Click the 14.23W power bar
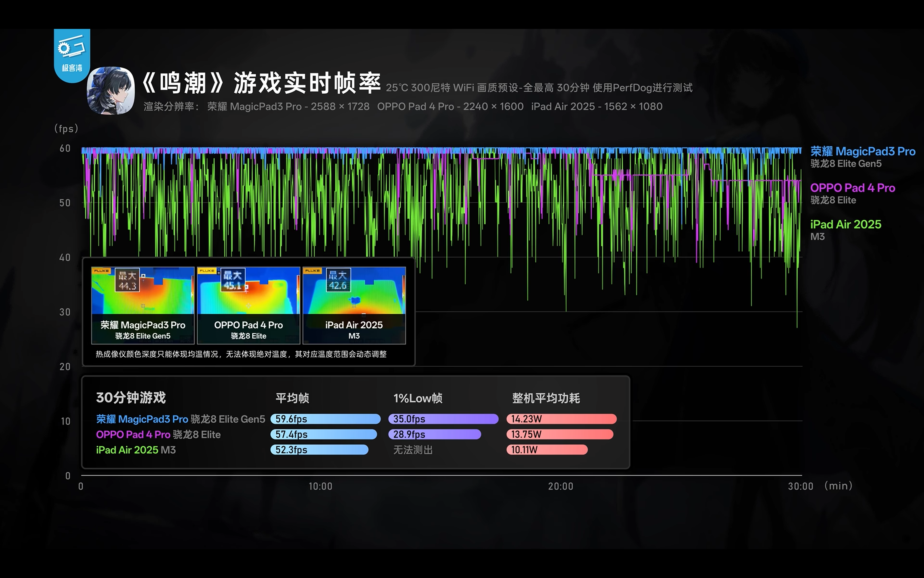This screenshot has height=578, width=924. coord(561,419)
